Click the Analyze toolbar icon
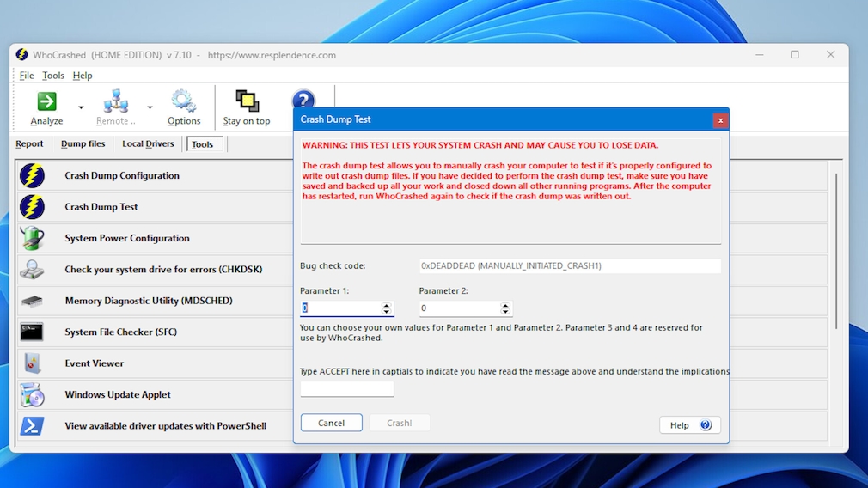This screenshot has height=488, width=868. (46, 102)
